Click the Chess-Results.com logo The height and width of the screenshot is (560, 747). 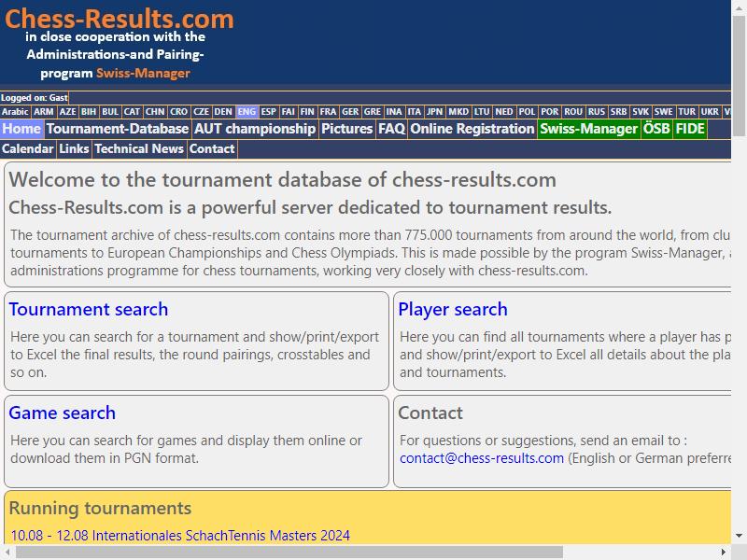click(x=120, y=19)
